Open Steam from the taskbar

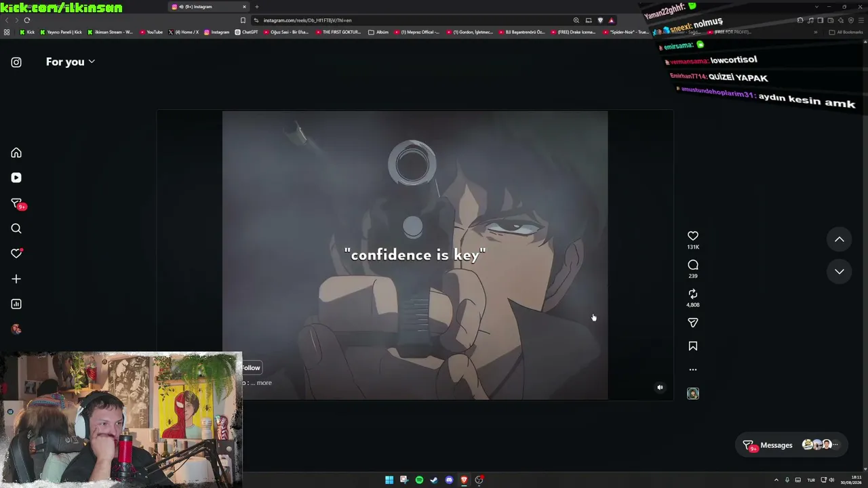coord(434,480)
